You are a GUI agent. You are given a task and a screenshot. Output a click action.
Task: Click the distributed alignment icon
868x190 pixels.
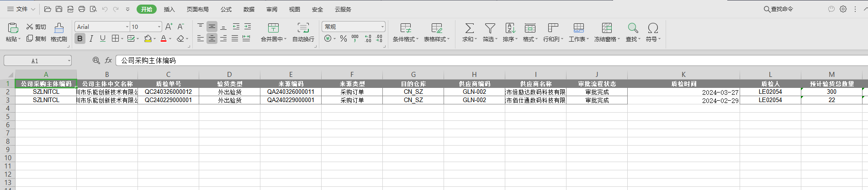point(246,38)
